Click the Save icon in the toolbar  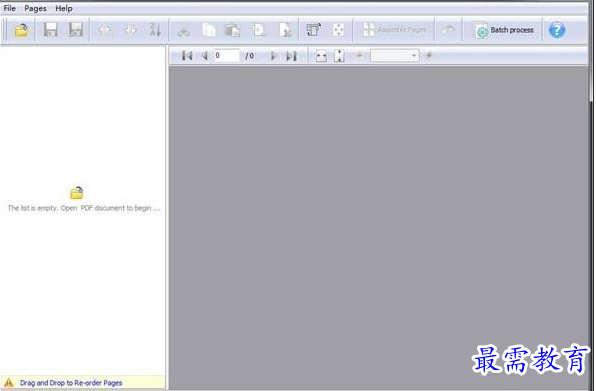tap(50, 30)
